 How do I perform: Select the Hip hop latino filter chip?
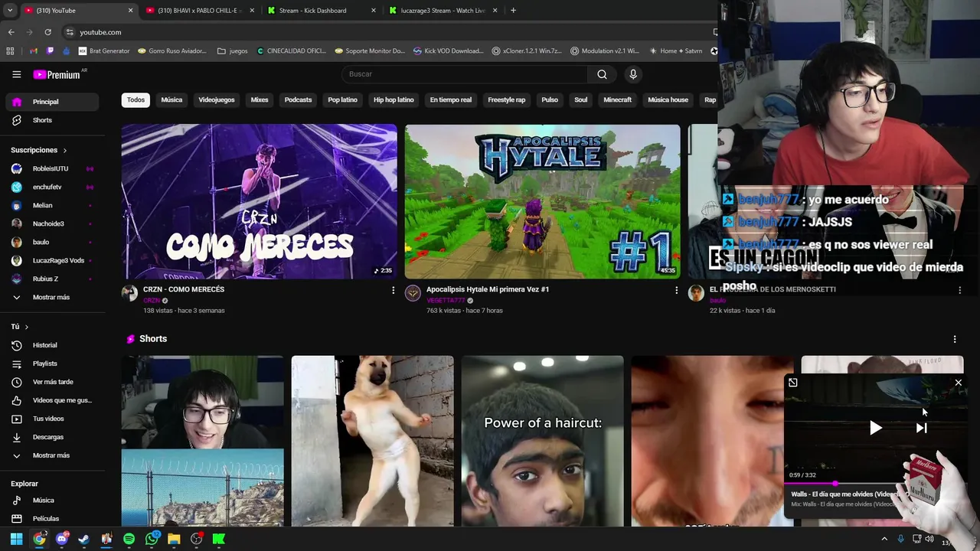(x=394, y=100)
